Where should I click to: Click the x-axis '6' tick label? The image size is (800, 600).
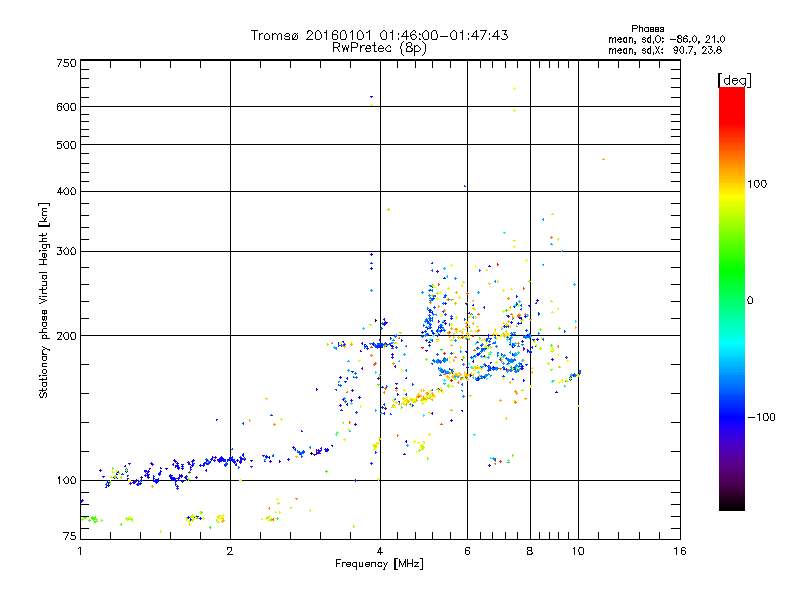click(x=467, y=551)
